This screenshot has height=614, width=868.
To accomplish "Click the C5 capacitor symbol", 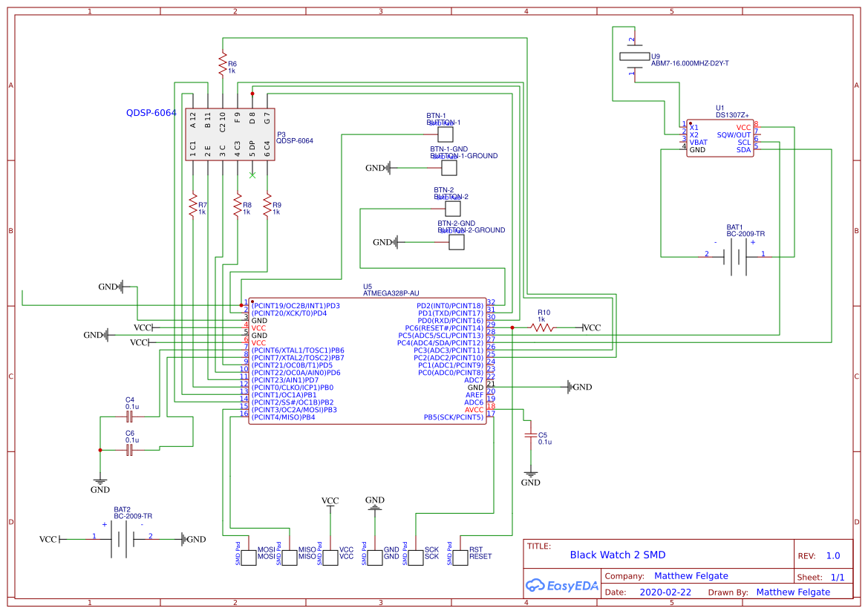I will pyautogui.click(x=530, y=435).
